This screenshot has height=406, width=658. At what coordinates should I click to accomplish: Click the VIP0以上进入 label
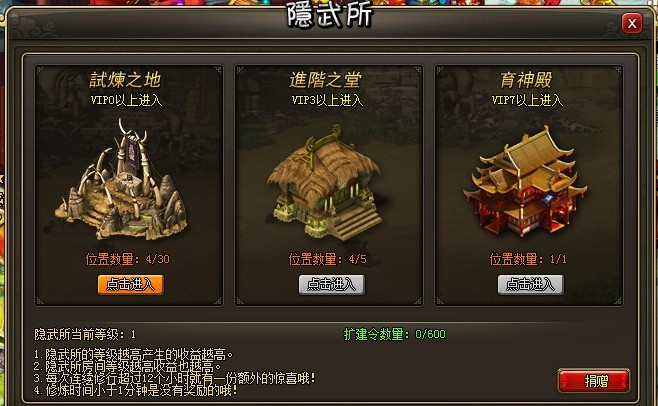click(x=126, y=100)
